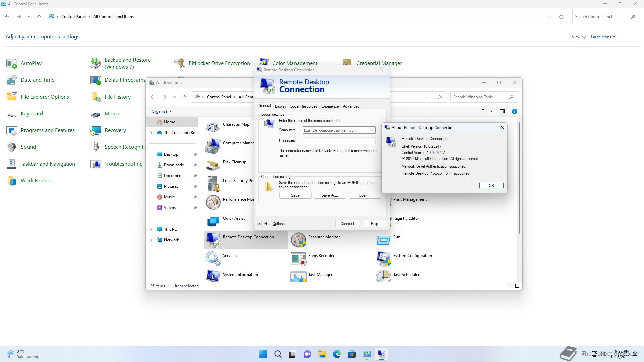Collapse options with Hide Options

pyautogui.click(x=271, y=224)
